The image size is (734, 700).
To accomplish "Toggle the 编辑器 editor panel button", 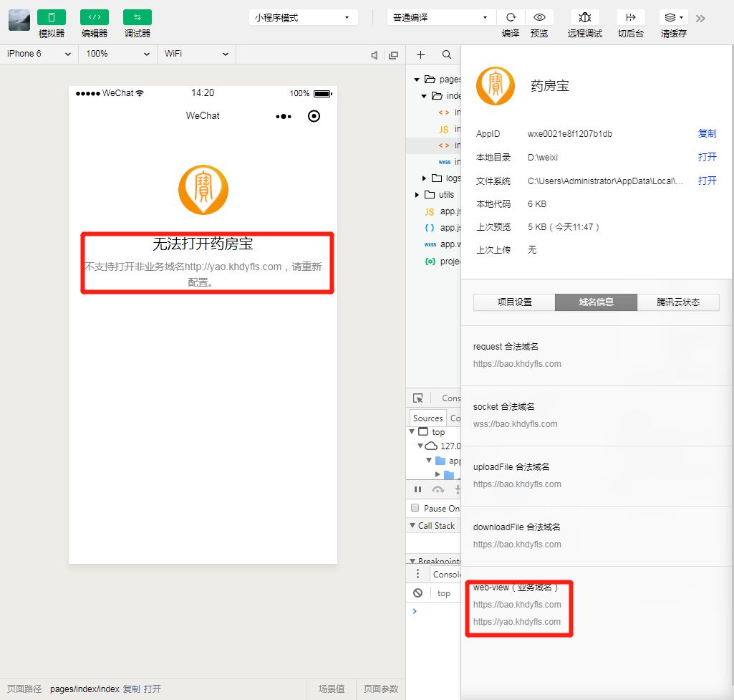I will coord(95,17).
